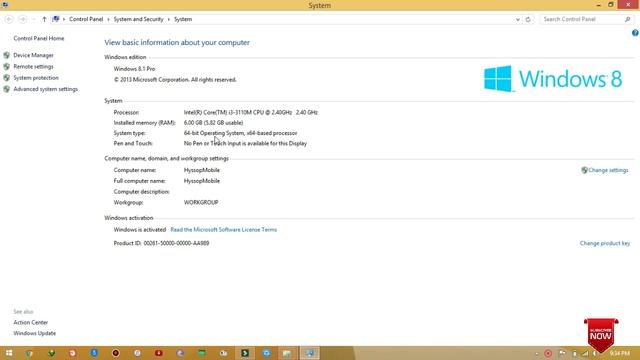Open the recent locations dropdown arrow

tap(34, 19)
